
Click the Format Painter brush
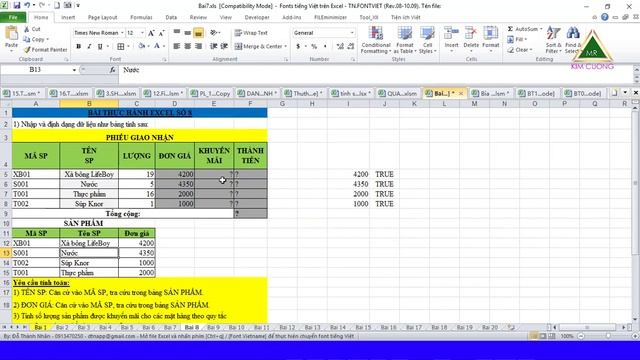click(x=27, y=50)
